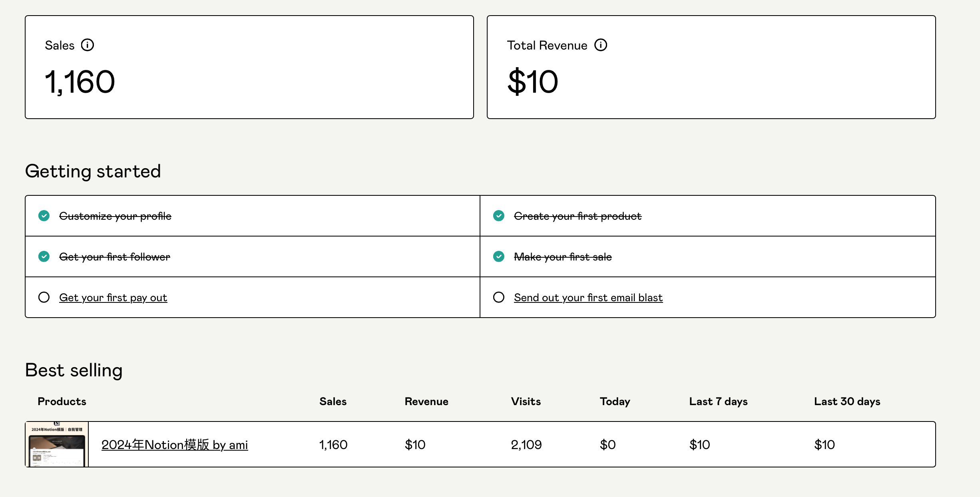Click the empty circle beside Get your first pay out
This screenshot has width=980, height=497.
[44, 297]
